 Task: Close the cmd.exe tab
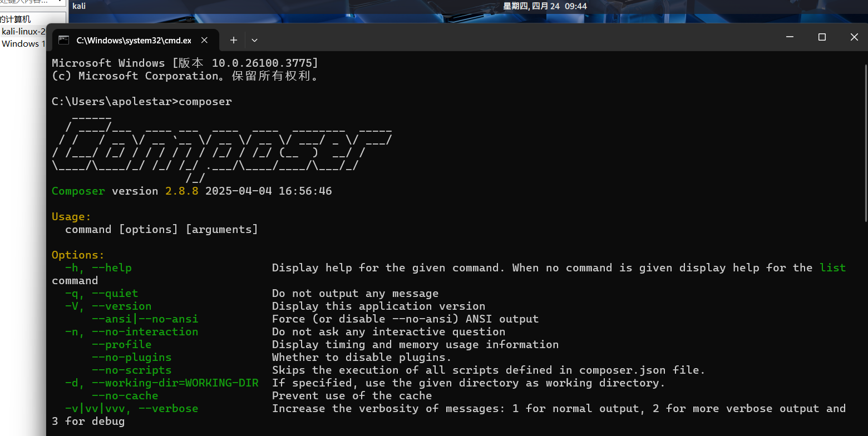pyautogui.click(x=204, y=40)
